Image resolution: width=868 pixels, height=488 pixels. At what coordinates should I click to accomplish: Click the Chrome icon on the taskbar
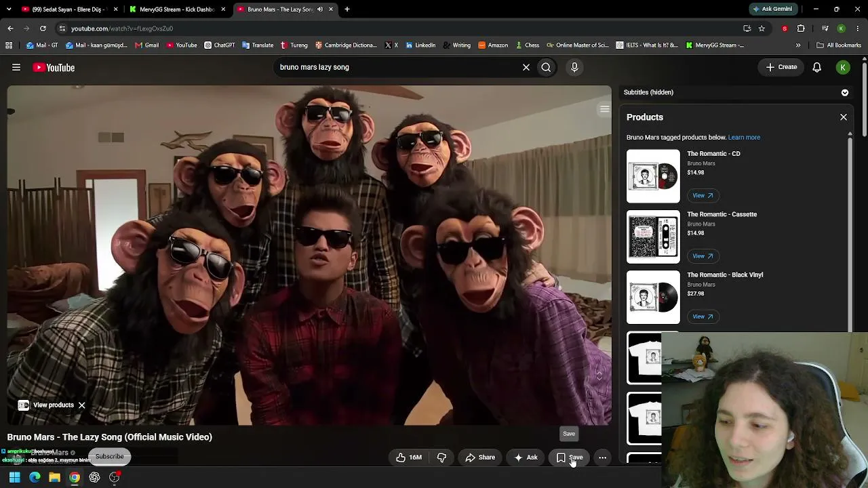[75, 477]
